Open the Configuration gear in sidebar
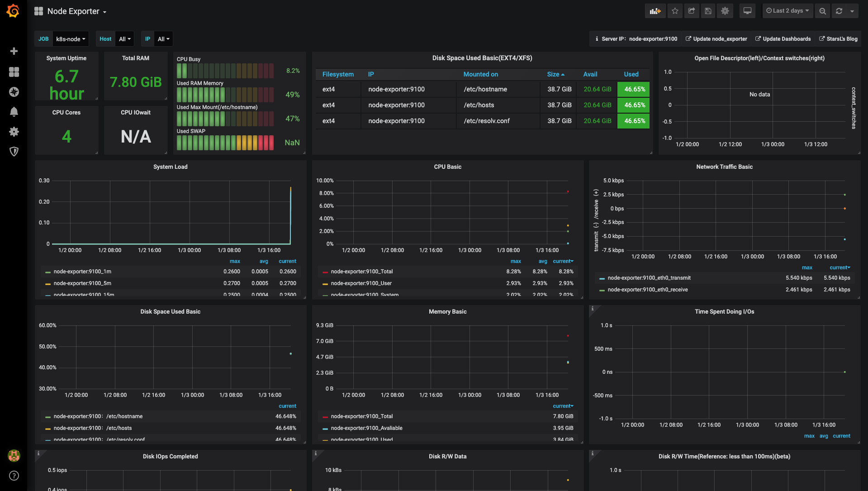 [14, 132]
